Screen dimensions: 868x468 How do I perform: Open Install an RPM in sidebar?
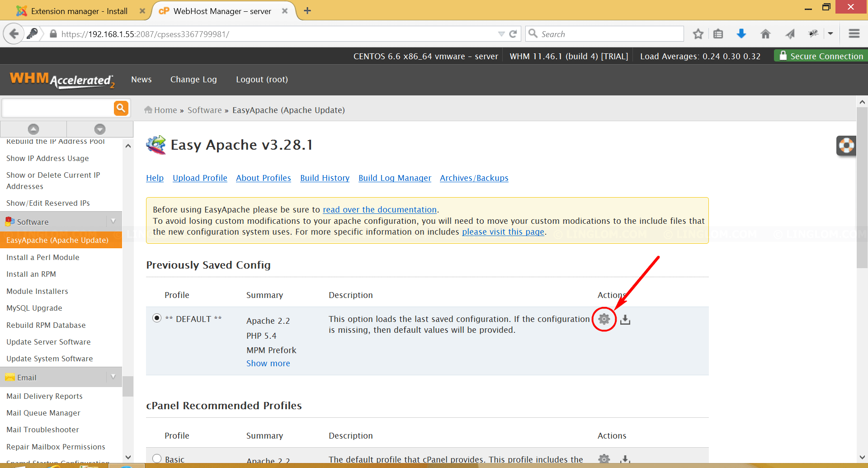pos(31,274)
